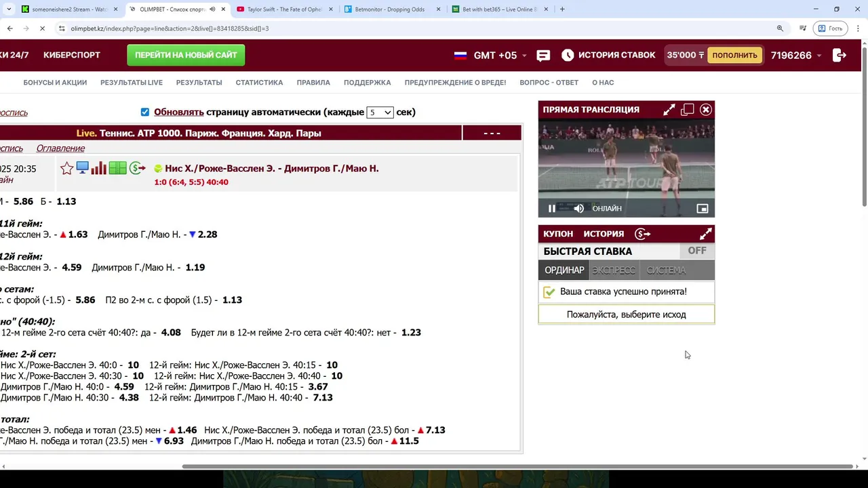This screenshot has height=488, width=868.
Task: Switch to the КУПОН tab
Action: pyautogui.click(x=558, y=234)
